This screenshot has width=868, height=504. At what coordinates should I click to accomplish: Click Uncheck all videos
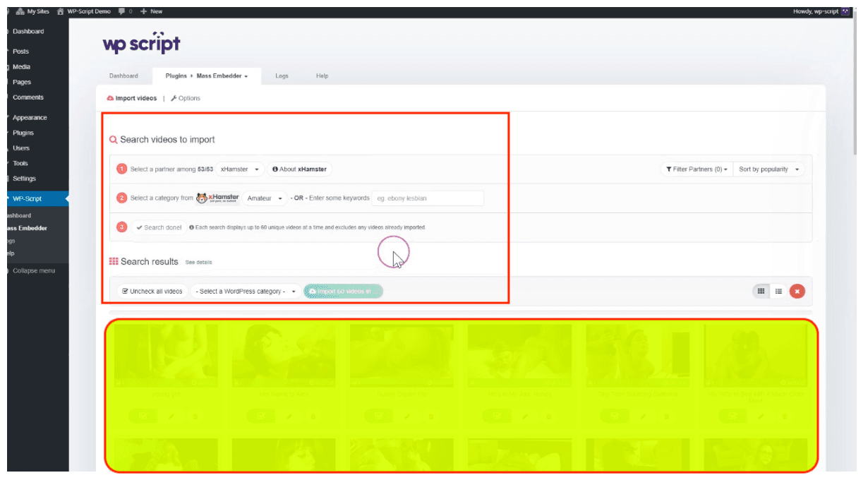152,292
